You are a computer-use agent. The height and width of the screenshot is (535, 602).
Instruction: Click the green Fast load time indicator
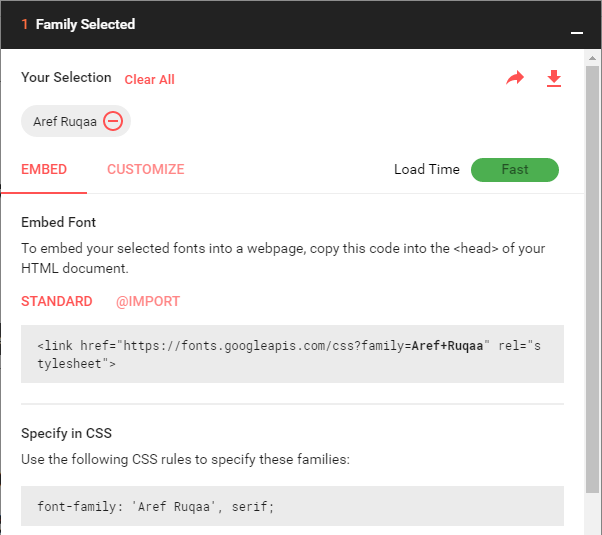tap(514, 169)
